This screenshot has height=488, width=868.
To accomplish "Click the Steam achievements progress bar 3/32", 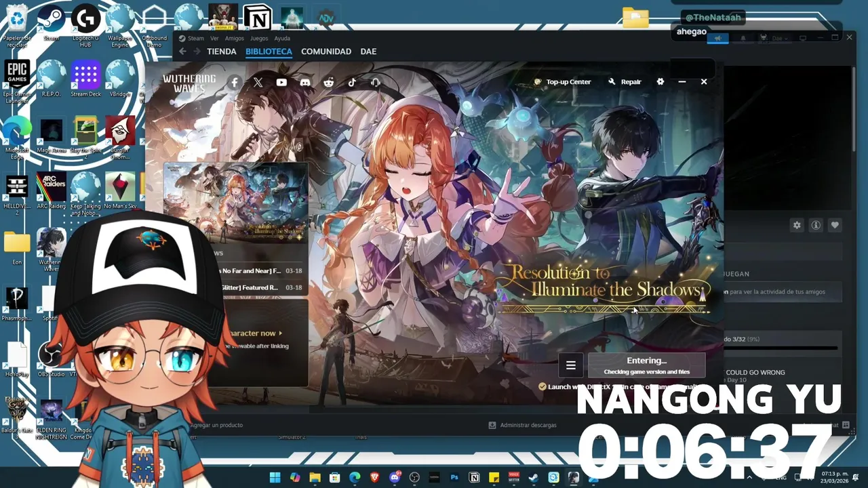I will pos(780,348).
